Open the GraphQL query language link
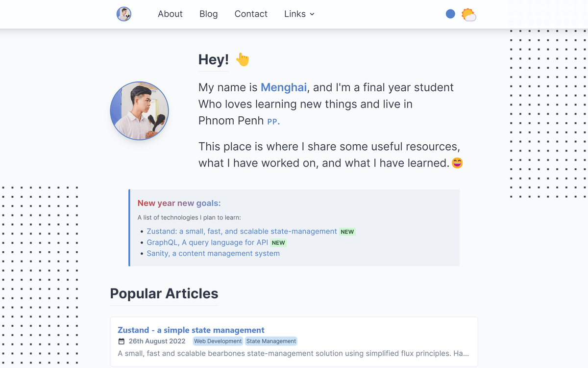The height and width of the screenshot is (368, 588). [207, 242]
